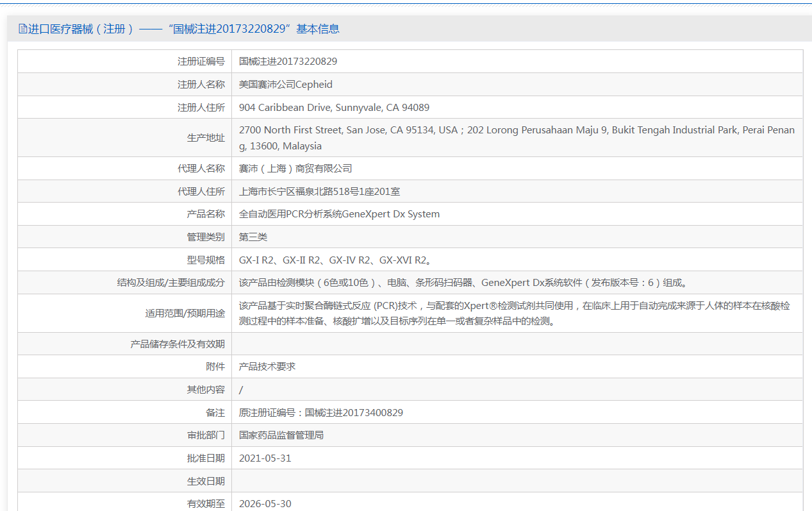The height and width of the screenshot is (511, 812).
Task: Select the slash value in 其他内容 row
Action: coord(241,390)
